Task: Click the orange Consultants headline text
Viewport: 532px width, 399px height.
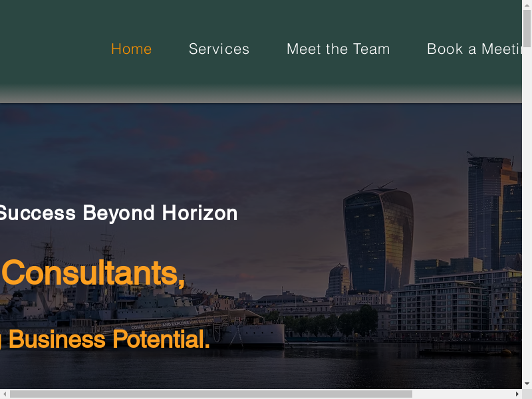Action: coord(93,273)
